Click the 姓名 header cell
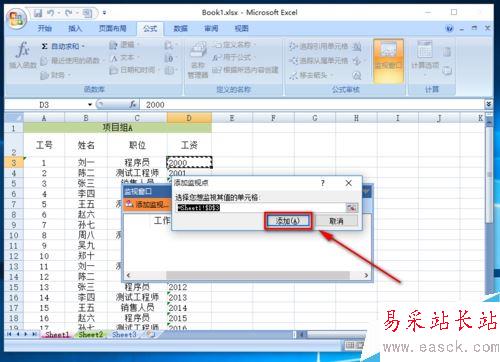 tap(86, 145)
